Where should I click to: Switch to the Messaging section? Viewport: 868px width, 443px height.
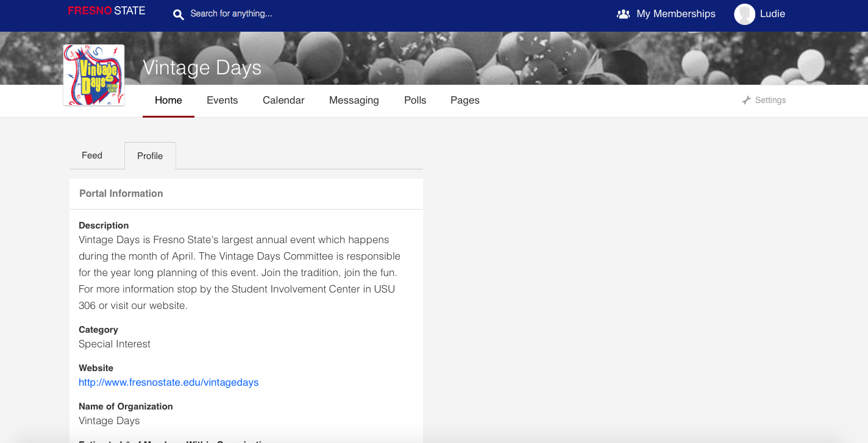tap(354, 101)
